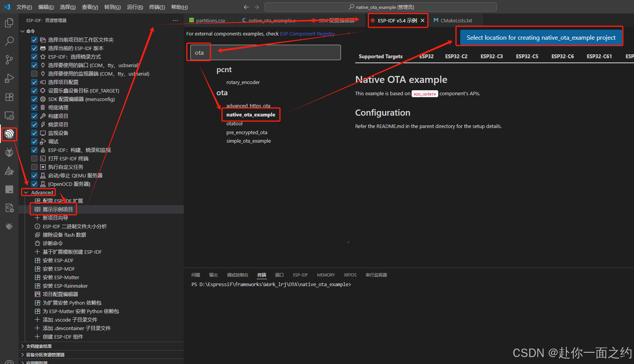Screen dimensions: 634x364
Task: Click the 彻底清理 trash icon
Action: point(43,108)
